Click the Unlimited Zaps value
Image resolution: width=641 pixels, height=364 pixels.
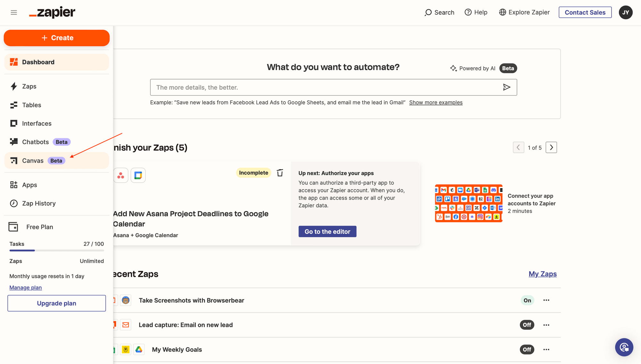pyautogui.click(x=92, y=261)
